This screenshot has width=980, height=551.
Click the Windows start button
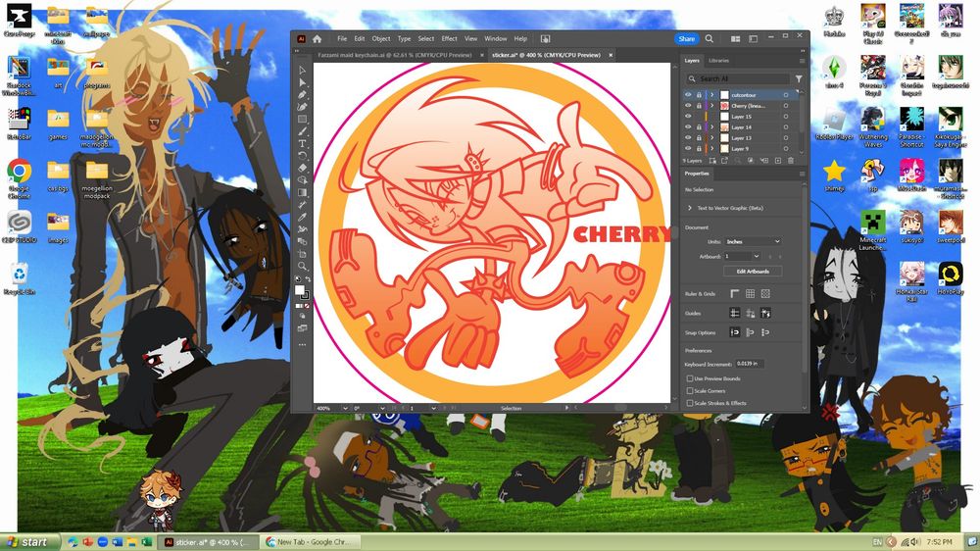[x=28, y=542]
